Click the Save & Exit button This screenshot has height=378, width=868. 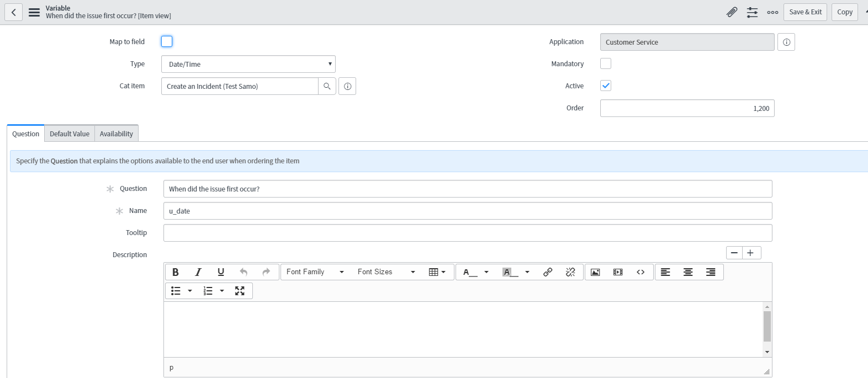(x=805, y=12)
